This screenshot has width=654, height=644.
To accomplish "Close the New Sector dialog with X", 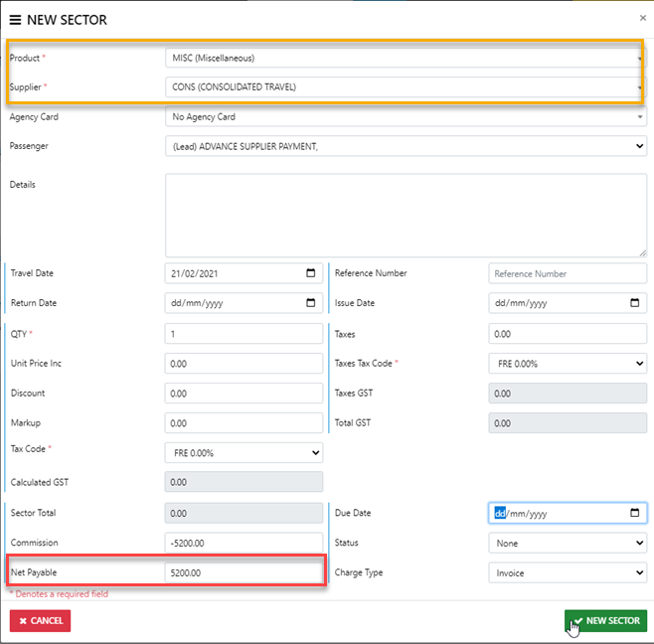I will [641, 18].
